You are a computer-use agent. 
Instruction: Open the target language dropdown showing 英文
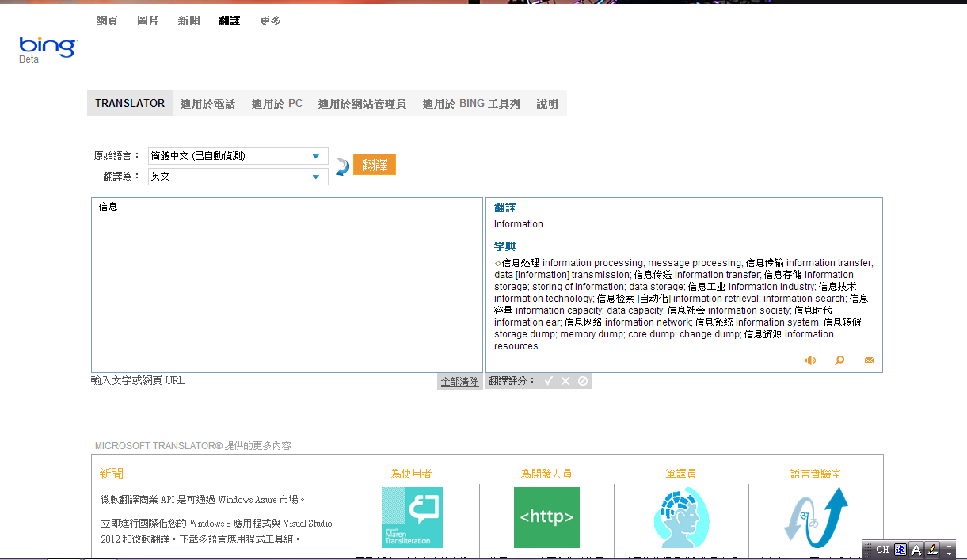238,177
